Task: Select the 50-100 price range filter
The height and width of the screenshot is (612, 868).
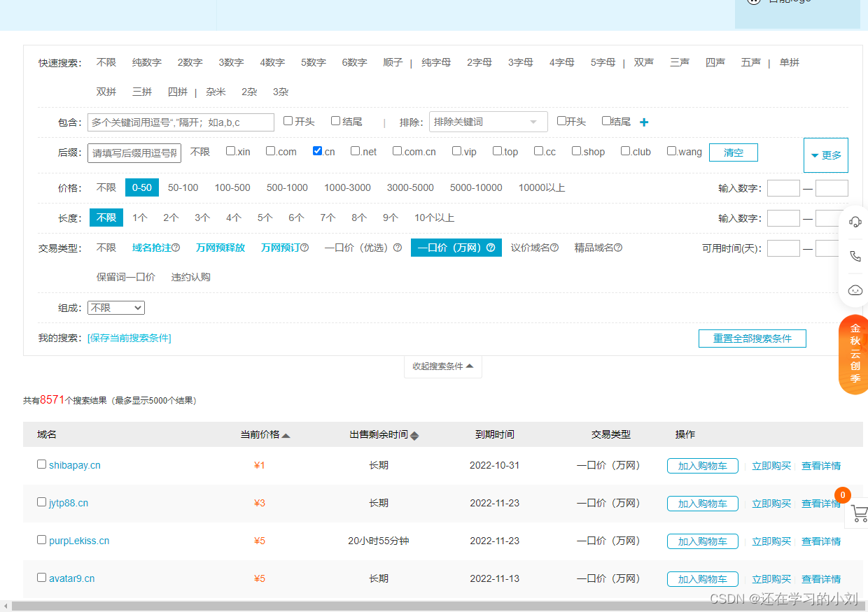Action: 183,187
